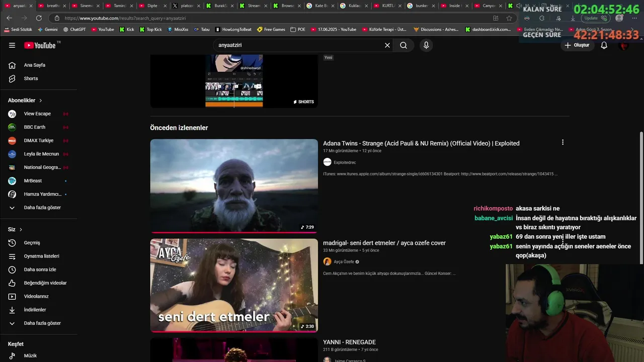Open the View Escape subscription

pyautogui.click(x=39, y=114)
